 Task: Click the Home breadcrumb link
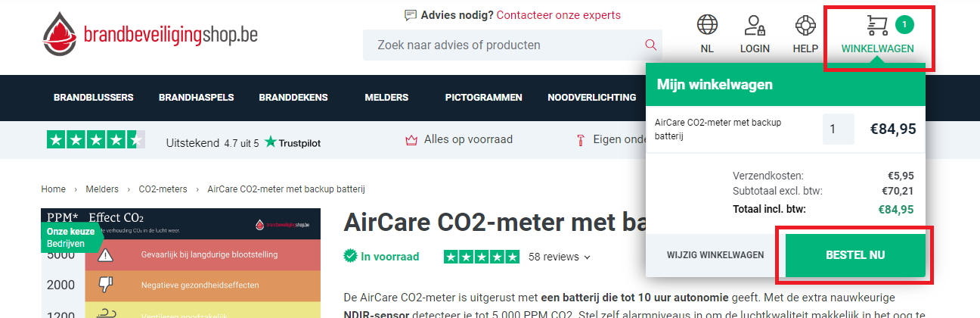tap(53, 189)
